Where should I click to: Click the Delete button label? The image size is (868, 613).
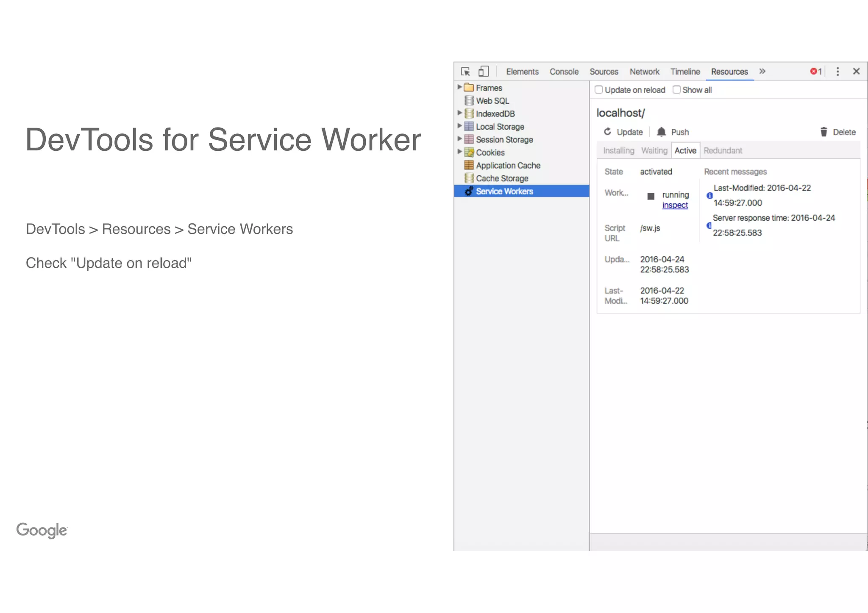click(844, 132)
